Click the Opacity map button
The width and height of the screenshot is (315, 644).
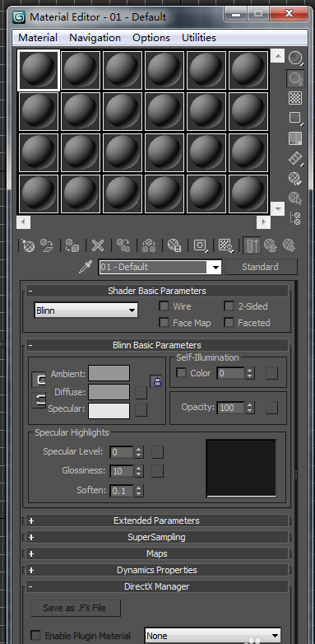tap(271, 408)
